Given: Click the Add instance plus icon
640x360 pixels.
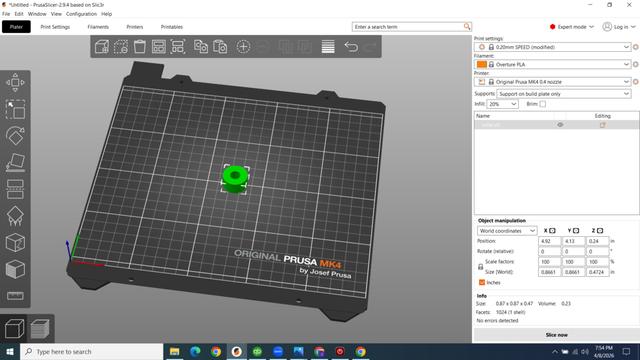Looking at the screenshot, I should 243,47.
